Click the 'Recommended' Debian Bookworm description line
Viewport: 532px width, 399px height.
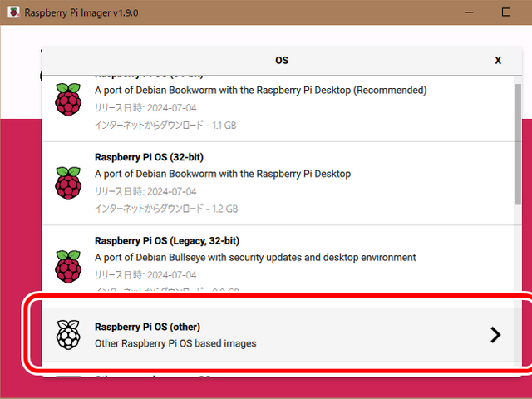coord(260,91)
